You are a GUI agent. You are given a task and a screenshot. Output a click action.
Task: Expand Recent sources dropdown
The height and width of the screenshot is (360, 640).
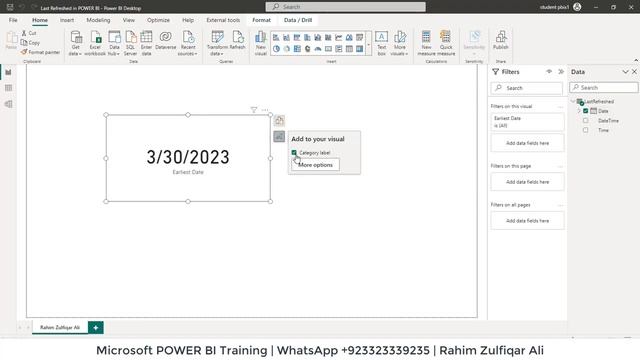point(188,43)
